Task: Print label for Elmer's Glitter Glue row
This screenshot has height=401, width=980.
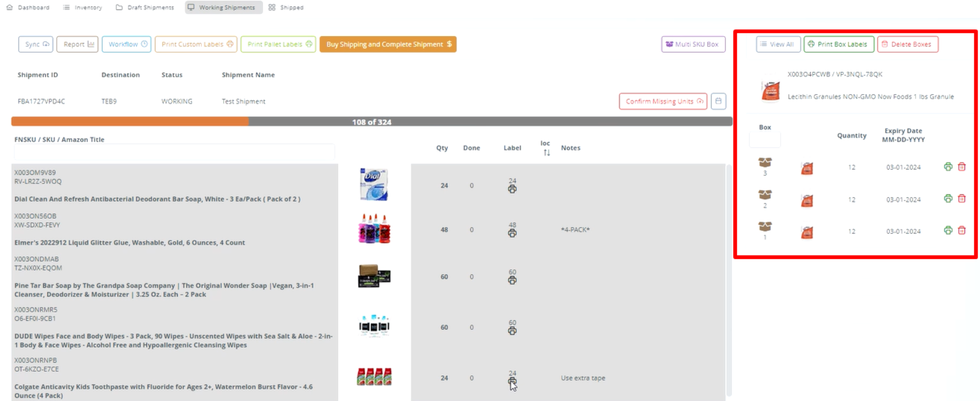Action: (512, 234)
